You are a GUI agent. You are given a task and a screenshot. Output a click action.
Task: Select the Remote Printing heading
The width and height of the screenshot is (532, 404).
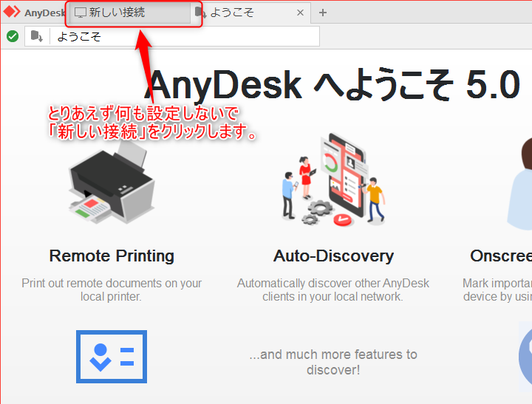(112, 256)
